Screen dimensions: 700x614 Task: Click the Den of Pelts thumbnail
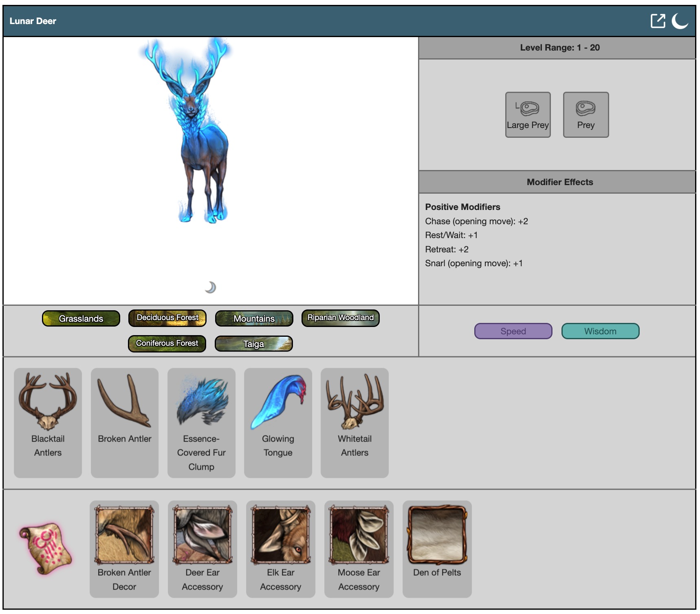click(x=437, y=549)
